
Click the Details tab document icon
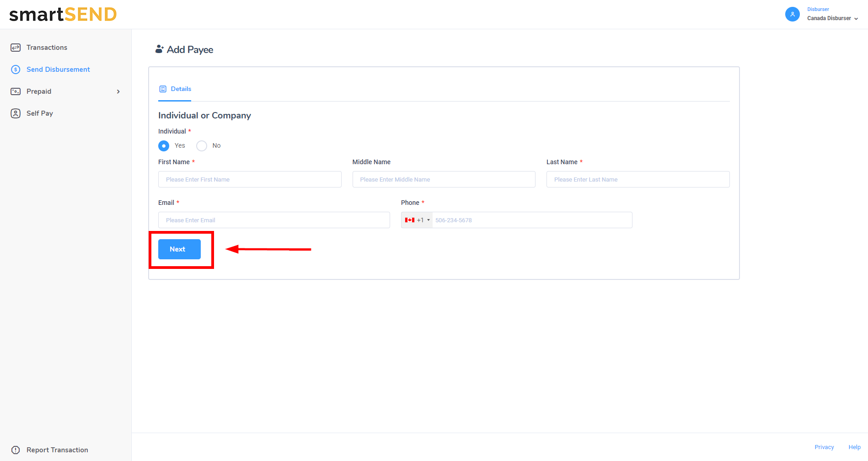[163, 89]
